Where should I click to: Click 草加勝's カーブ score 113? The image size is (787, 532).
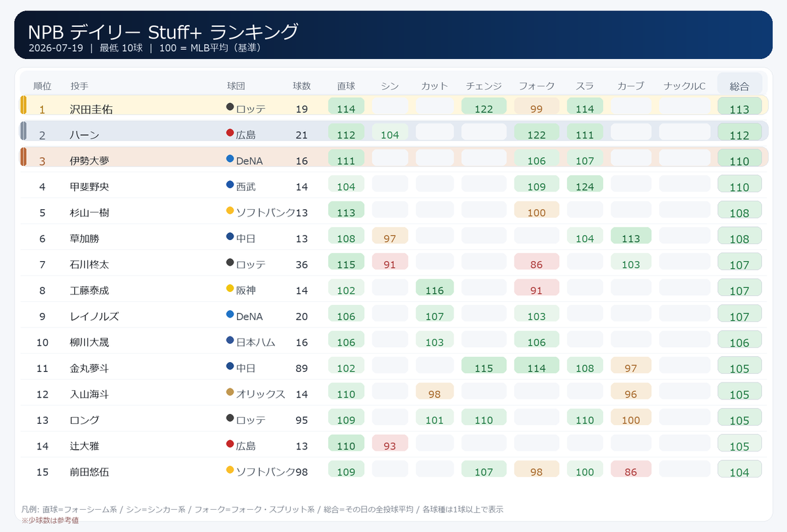point(631,235)
